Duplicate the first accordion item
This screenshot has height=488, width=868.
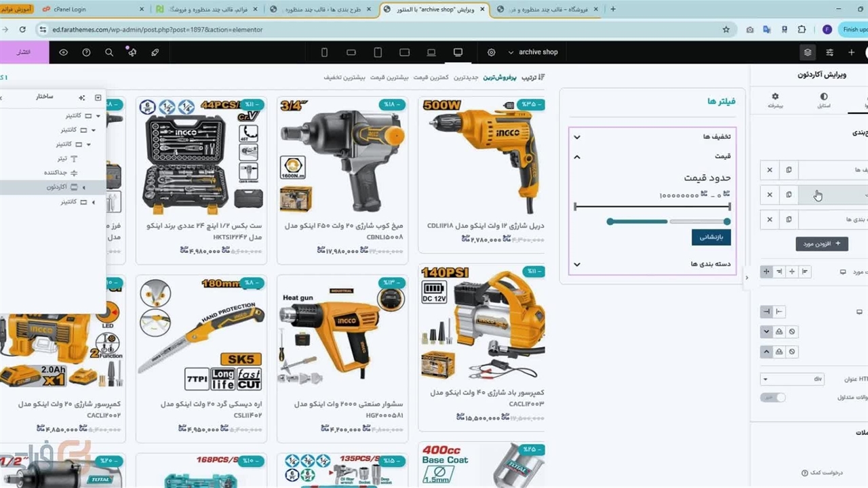coord(789,170)
